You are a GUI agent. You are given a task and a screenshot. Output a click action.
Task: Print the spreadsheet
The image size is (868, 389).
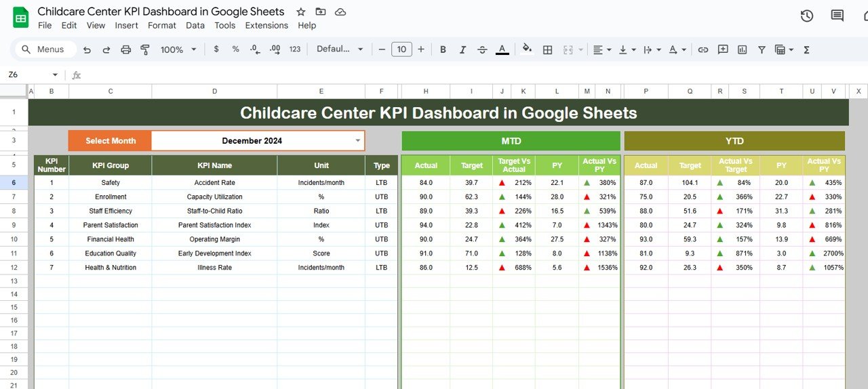(125, 49)
